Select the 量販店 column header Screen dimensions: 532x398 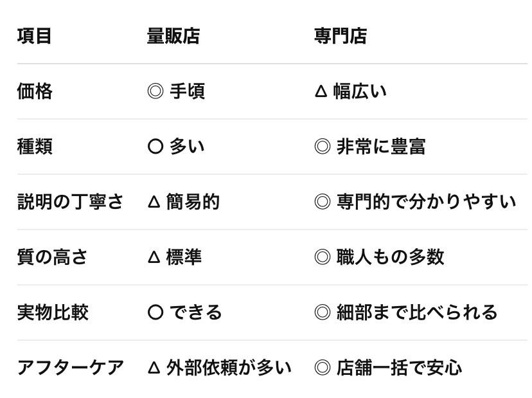173,36
